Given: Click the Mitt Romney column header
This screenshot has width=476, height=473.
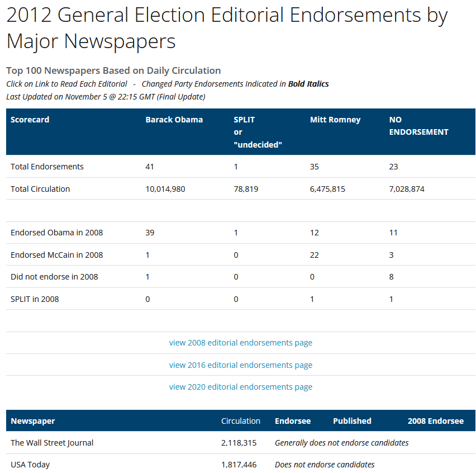Looking at the screenshot, I should pos(335,120).
